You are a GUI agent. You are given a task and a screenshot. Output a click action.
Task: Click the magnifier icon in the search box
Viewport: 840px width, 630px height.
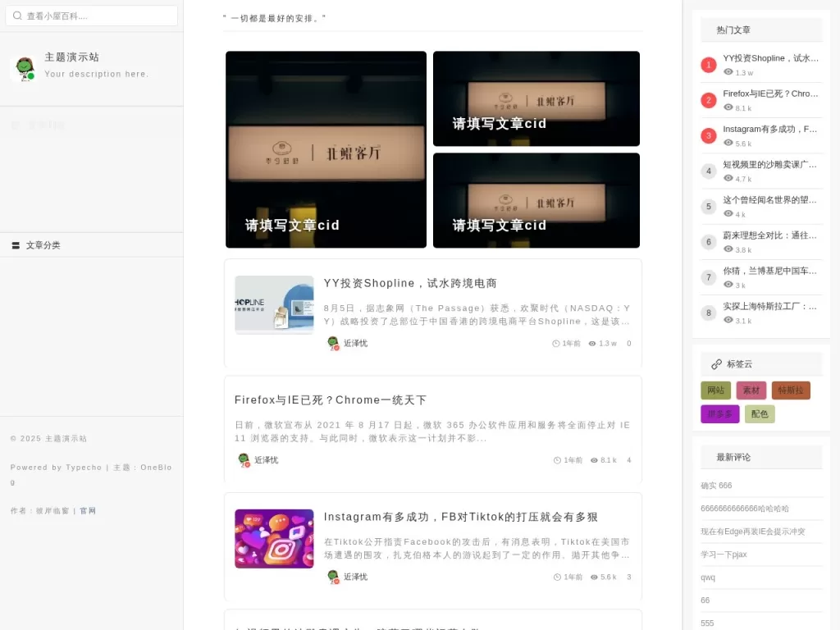17,15
